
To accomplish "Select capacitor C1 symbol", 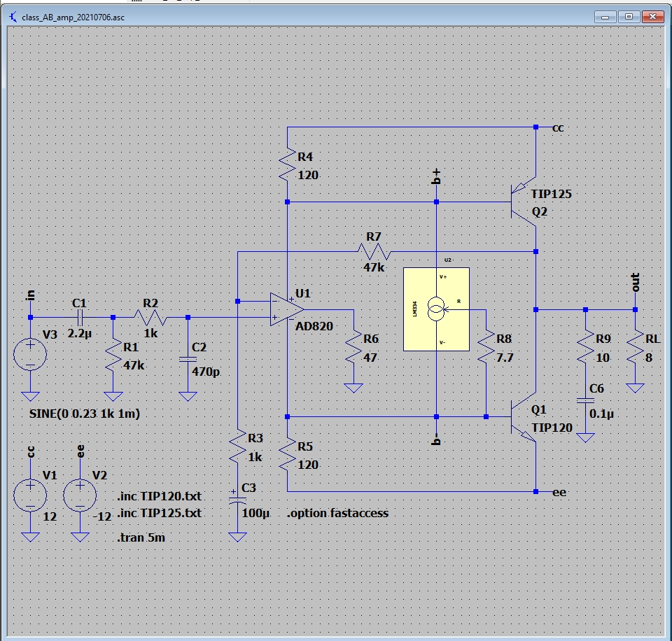I will tap(80, 318).
